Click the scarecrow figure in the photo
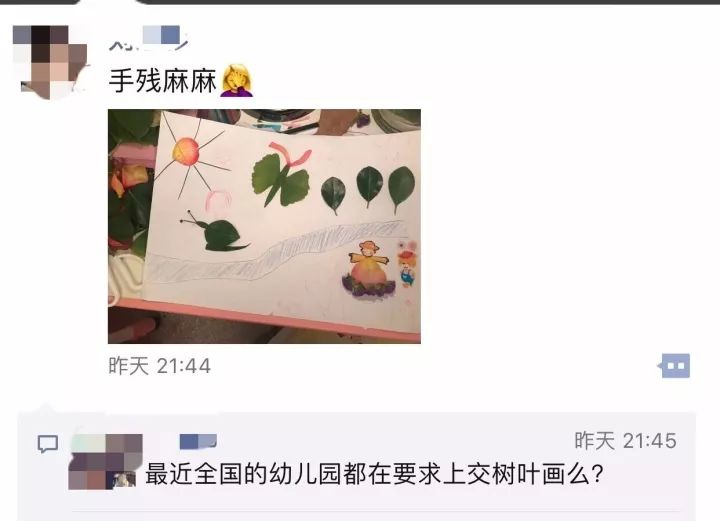720x521 pixels. click(x=369, y=271)
